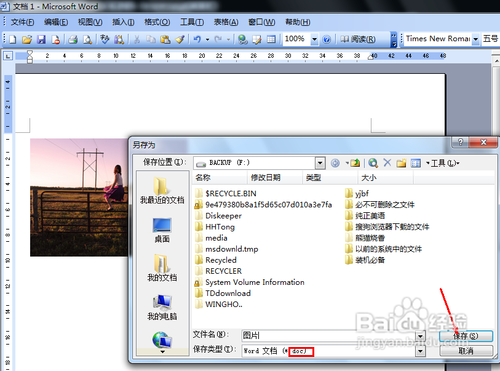The width and height of the screenshot is (500, 371).
Task: Click the Print toolbar icon
Action: click(73, 40)
